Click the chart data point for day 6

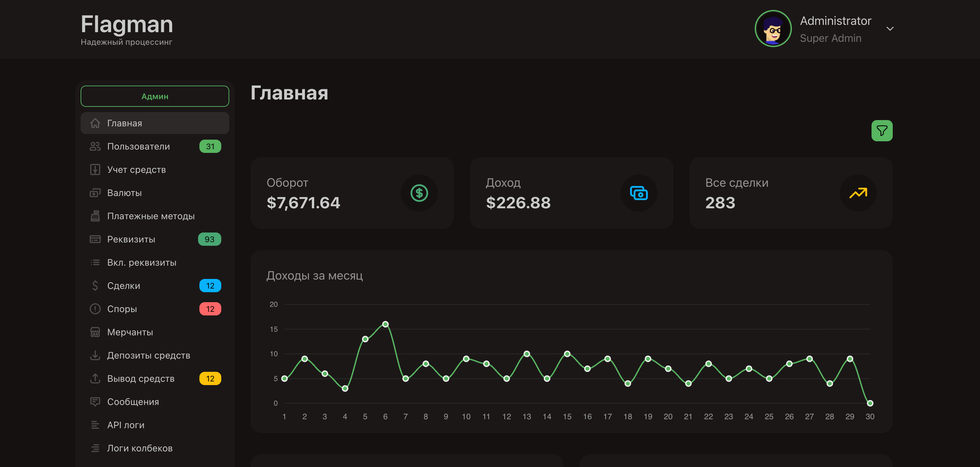(x=385, y=324)
